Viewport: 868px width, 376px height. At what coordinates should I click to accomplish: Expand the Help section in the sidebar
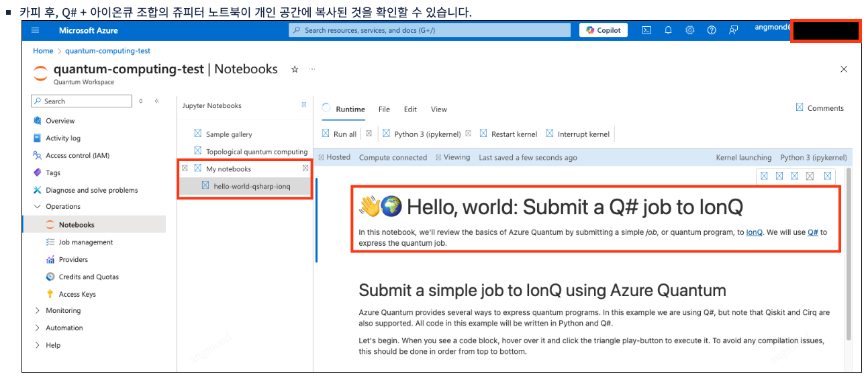tap(37, 345)
